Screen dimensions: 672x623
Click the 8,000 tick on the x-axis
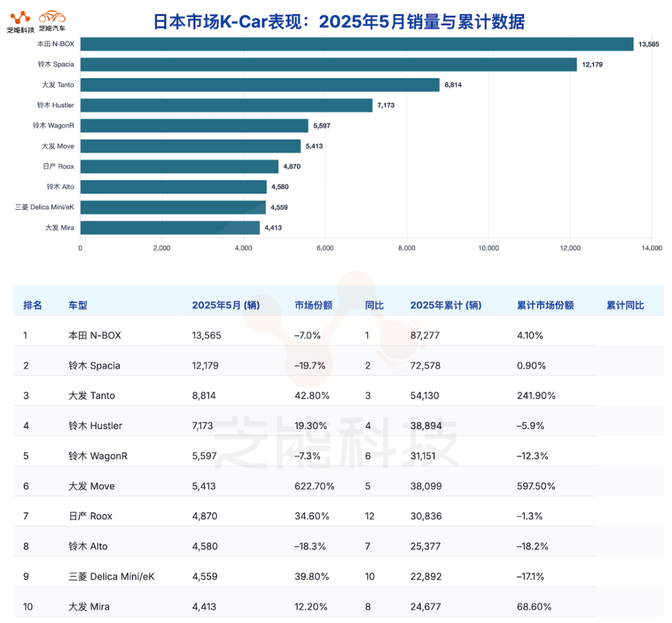(406, 248)
